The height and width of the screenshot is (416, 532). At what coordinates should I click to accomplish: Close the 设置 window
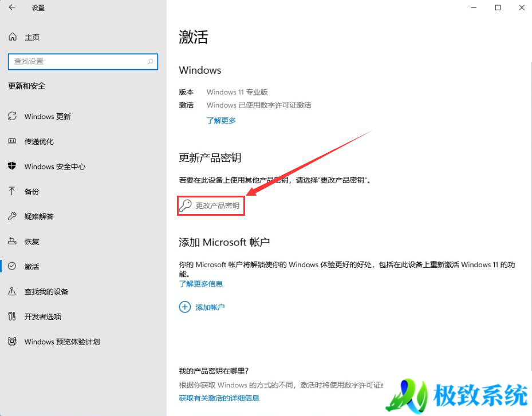(522, 7)
